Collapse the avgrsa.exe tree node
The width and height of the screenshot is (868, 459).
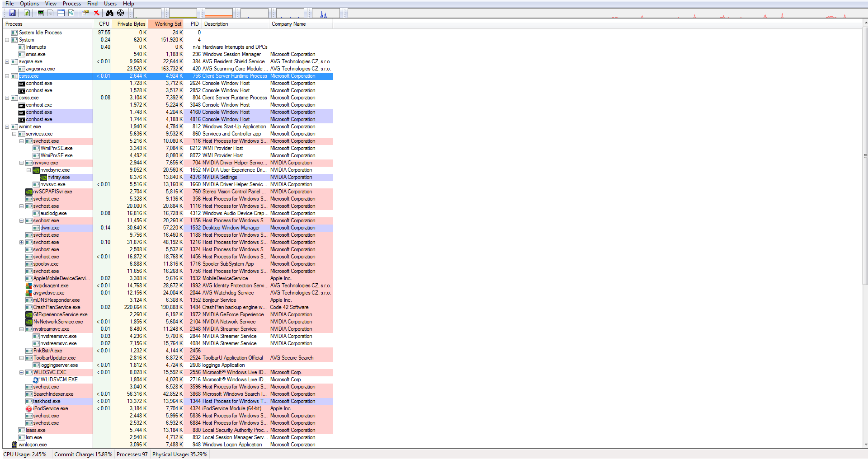[7, 62]
